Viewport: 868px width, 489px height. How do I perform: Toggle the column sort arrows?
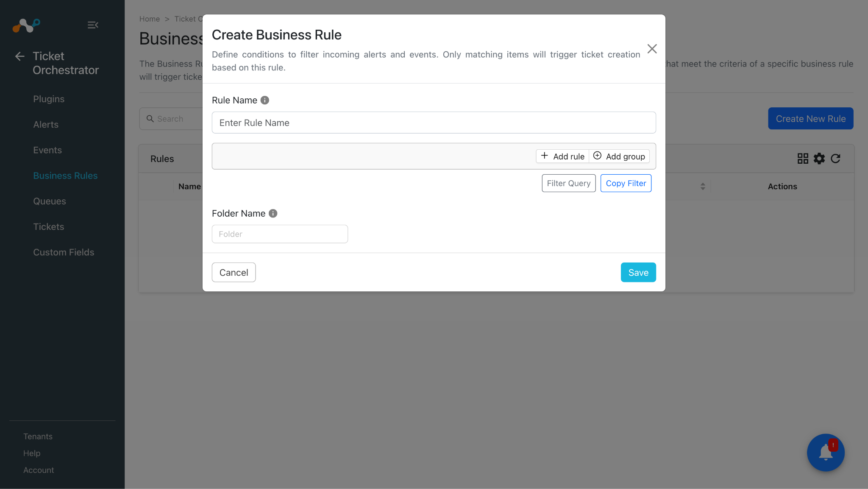703,187
